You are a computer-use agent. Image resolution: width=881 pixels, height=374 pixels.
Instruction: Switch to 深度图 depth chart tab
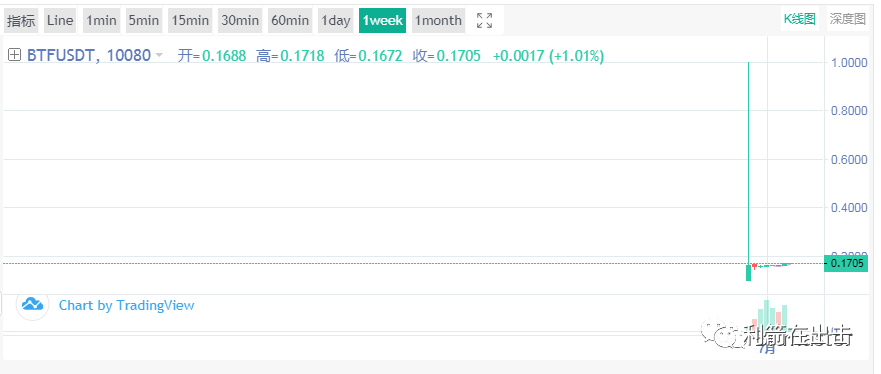pyautogui.click(x=847, y=19)
